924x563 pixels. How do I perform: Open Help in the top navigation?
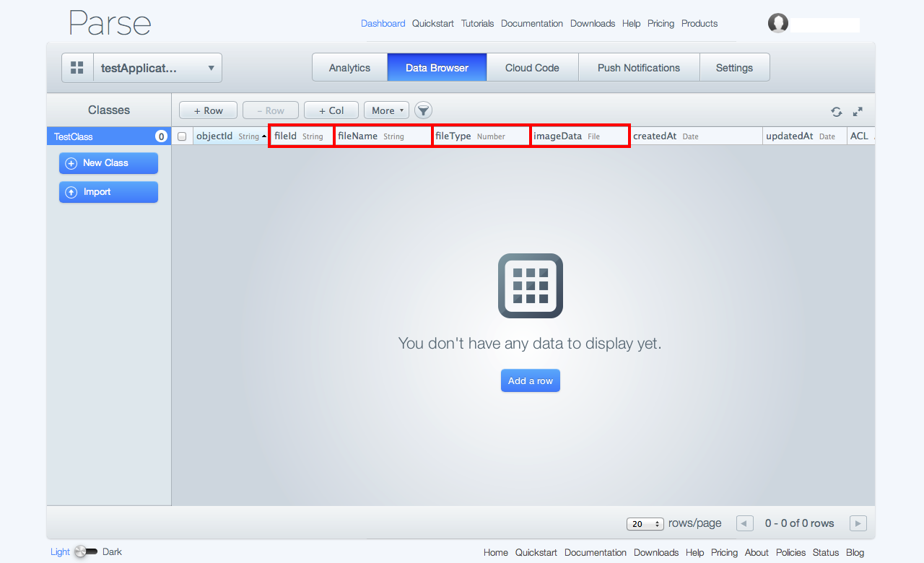[x=631, y=23]
